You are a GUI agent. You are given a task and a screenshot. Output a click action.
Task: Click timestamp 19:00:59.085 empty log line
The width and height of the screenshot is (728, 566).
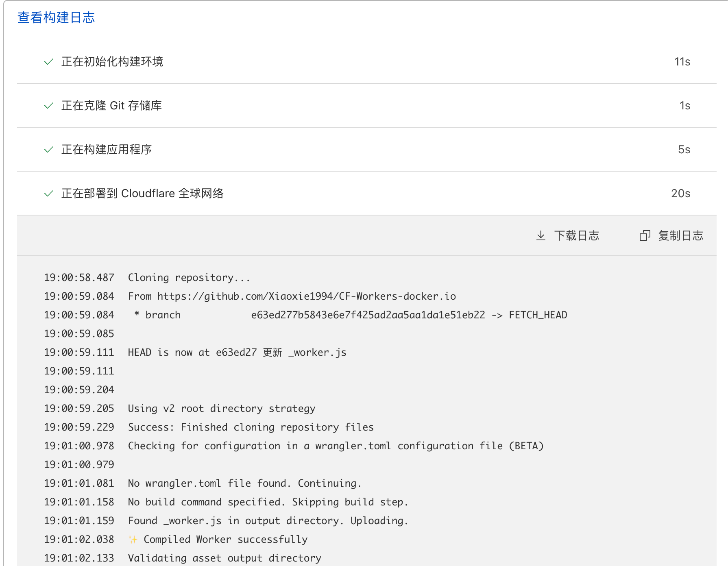[79, 334]
